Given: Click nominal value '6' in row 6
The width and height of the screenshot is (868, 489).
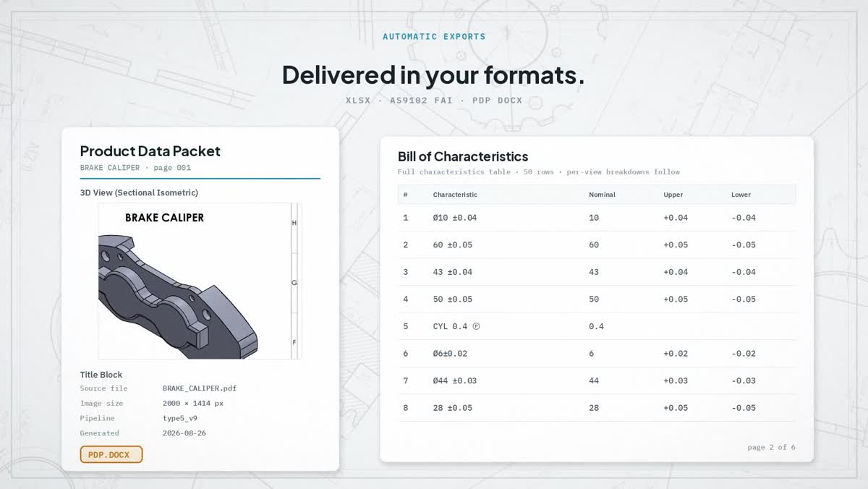Looking at the screenshot, I should click(591, 354).
